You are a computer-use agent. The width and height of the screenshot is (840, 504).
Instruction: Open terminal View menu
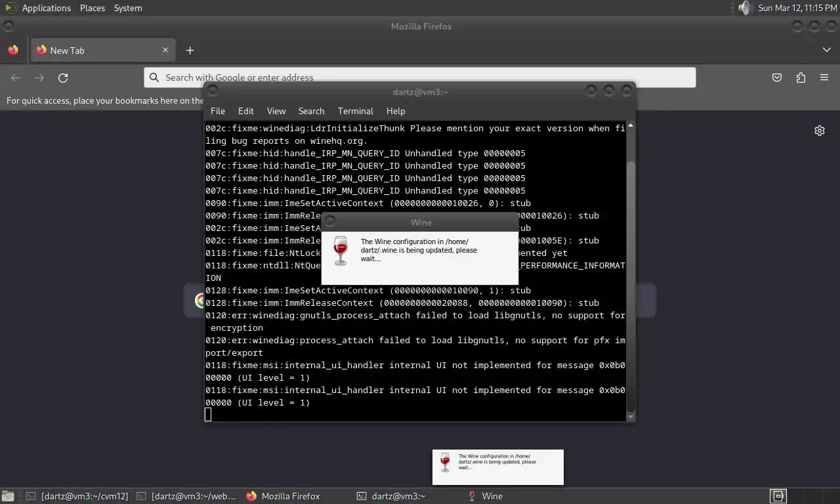tap(276, 111)
